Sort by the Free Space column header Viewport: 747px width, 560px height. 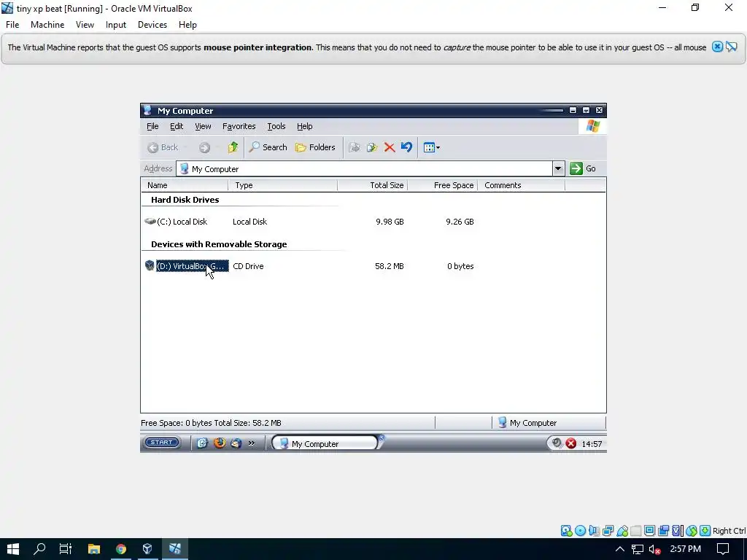[x=443, y=185]
